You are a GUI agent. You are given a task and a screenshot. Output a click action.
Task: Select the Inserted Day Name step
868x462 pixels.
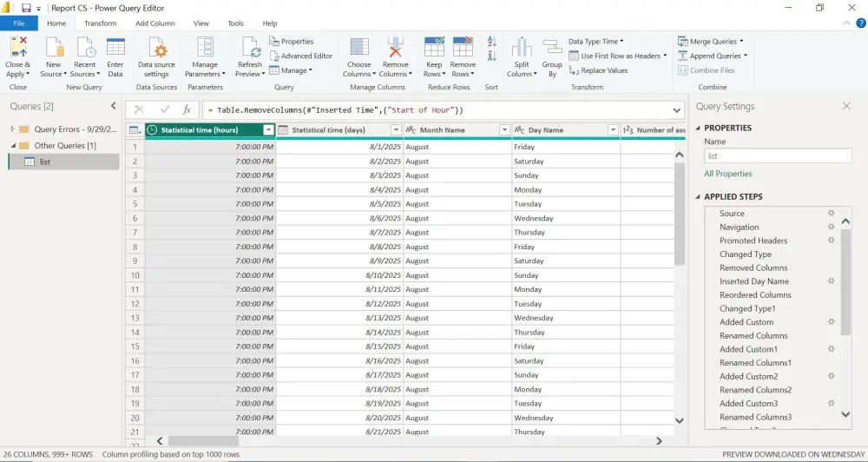click(754, 281)
